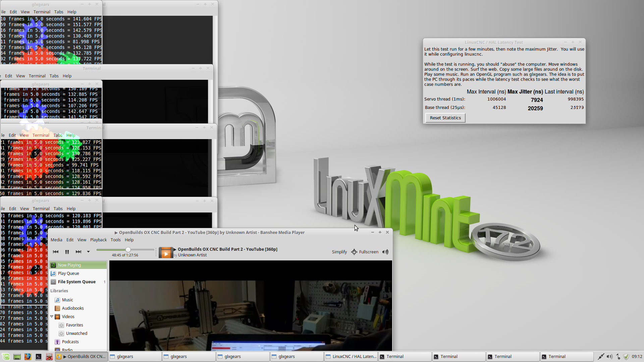Open the sound volume tray icon

click(609, 357)
